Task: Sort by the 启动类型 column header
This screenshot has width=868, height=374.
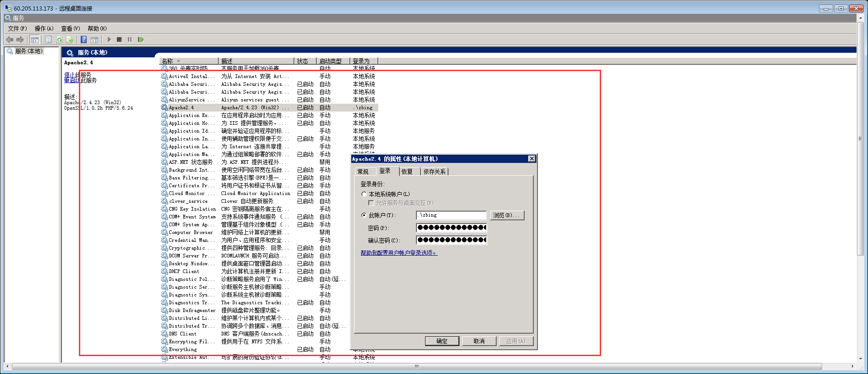Action: 333,61
